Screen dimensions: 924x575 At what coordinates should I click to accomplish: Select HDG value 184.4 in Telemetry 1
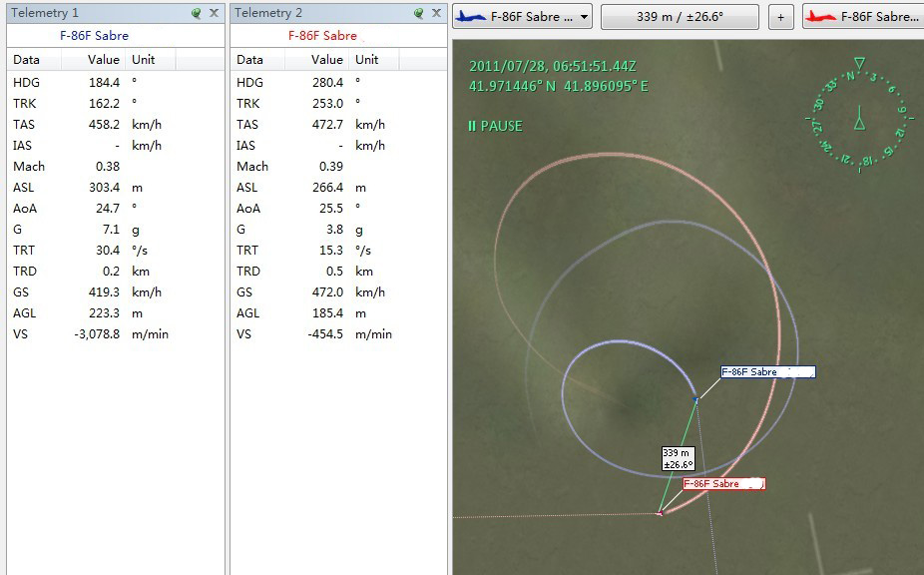(105, 83)
